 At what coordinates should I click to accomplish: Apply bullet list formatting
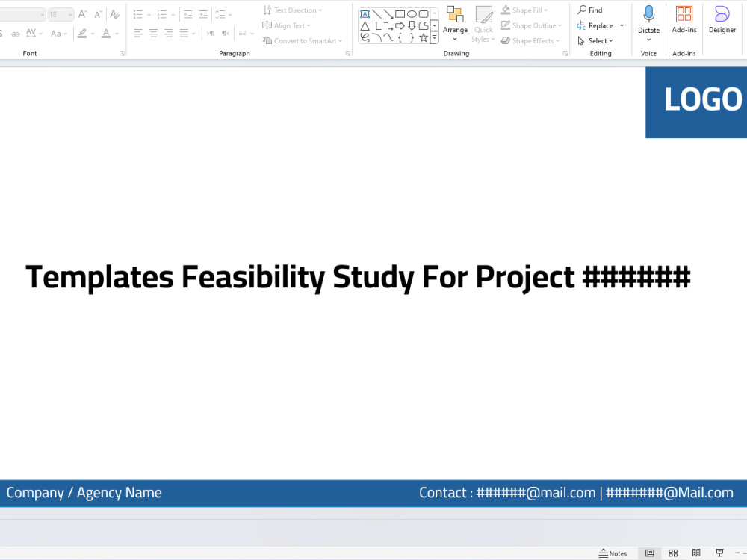click(138, 14)
